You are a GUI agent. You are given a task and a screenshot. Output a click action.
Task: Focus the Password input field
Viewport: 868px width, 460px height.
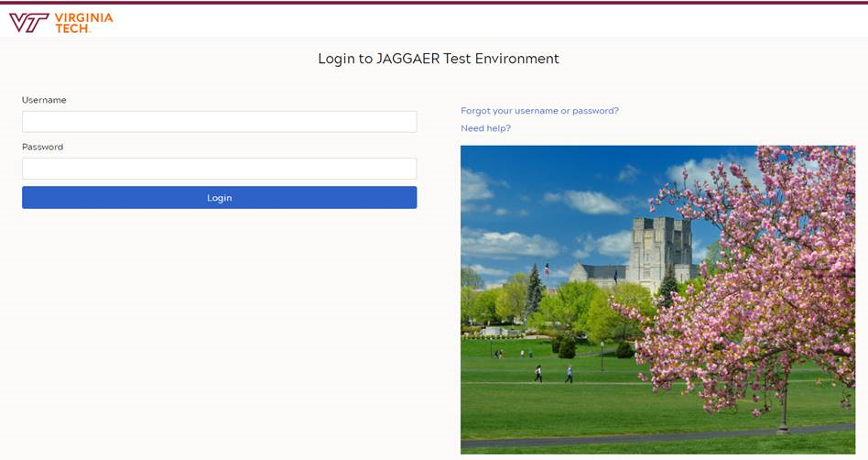pos(219,169)
